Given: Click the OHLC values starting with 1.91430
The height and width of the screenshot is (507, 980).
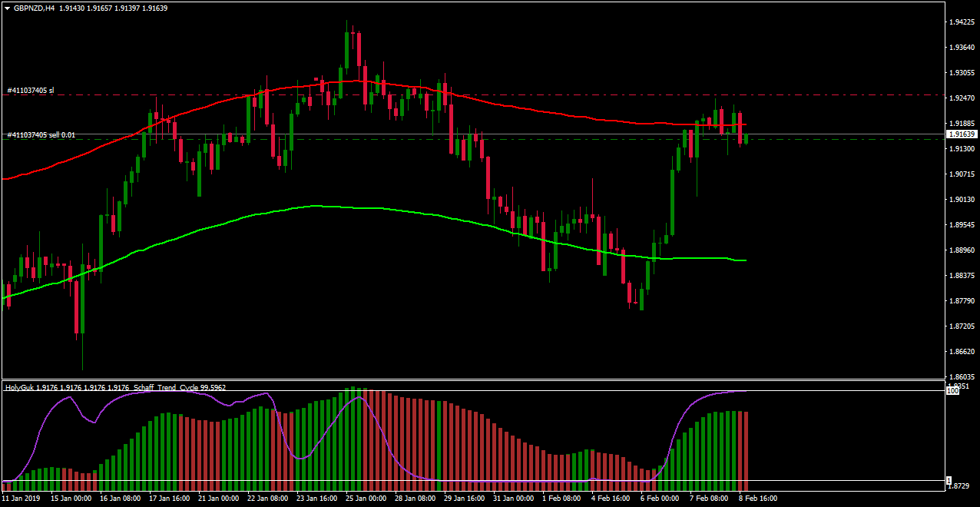Looking at the screenshot, I should (113, 8).
